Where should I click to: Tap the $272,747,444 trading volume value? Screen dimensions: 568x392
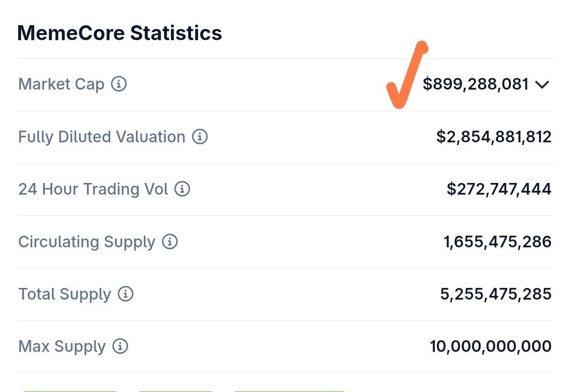point(499,189)
